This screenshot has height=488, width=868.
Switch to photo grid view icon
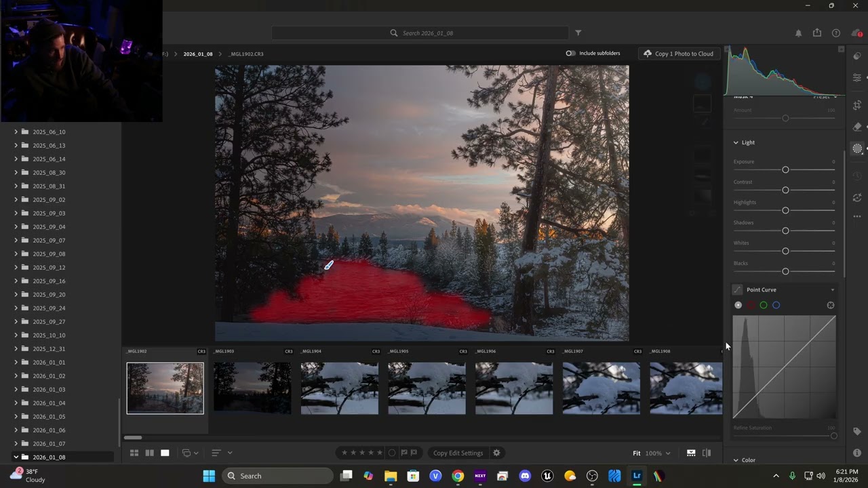pos(134,453)
